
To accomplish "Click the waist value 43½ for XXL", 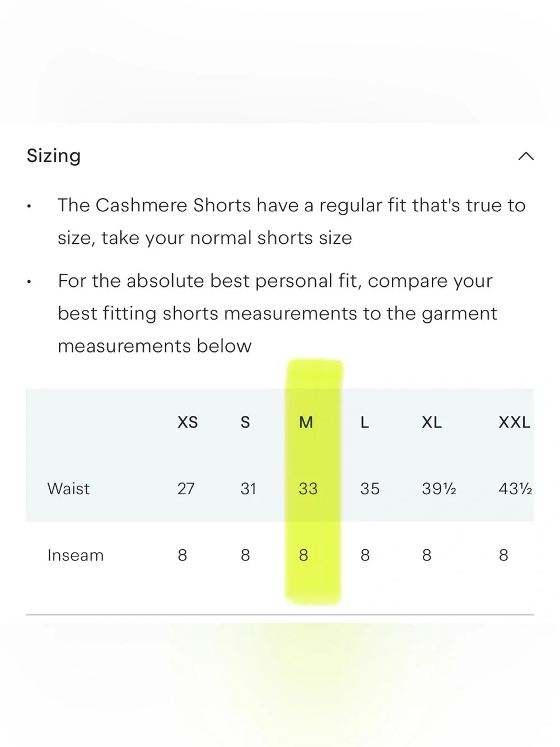I will [515, 489].
